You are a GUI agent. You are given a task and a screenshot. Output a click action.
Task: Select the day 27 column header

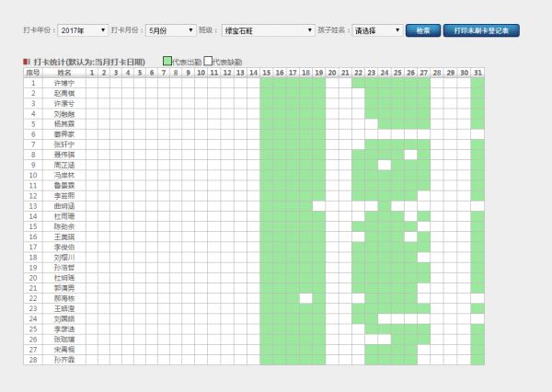click(424, 73)
